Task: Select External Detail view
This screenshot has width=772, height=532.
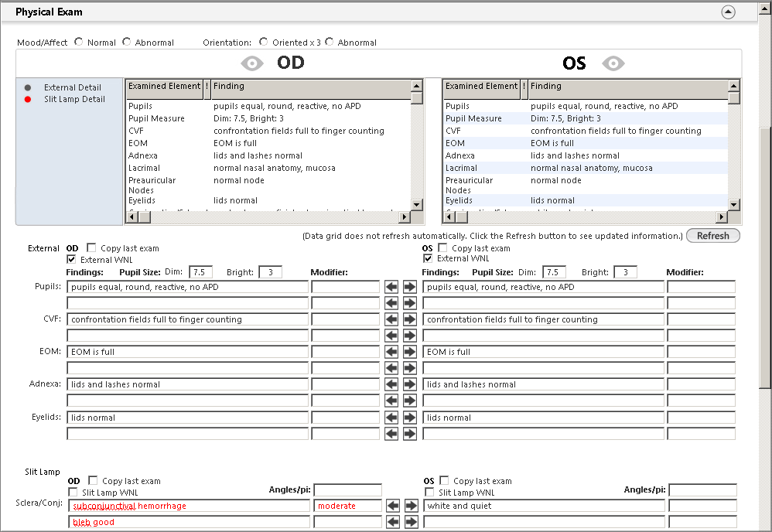Action: [73, 87]
